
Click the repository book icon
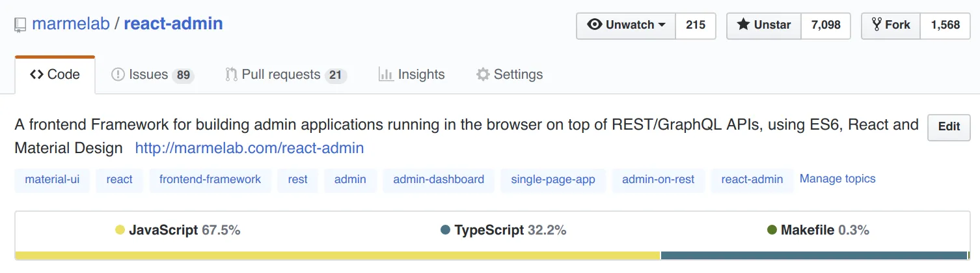pyautogui.click(x=20, y=25)
